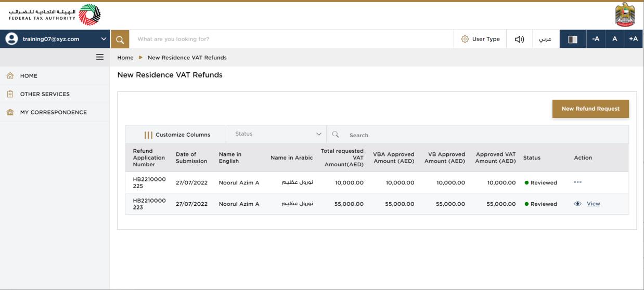Click the Reviewed status in HB2210000225 row
This screenshot has width=644, height=290.
coord(541,182)
